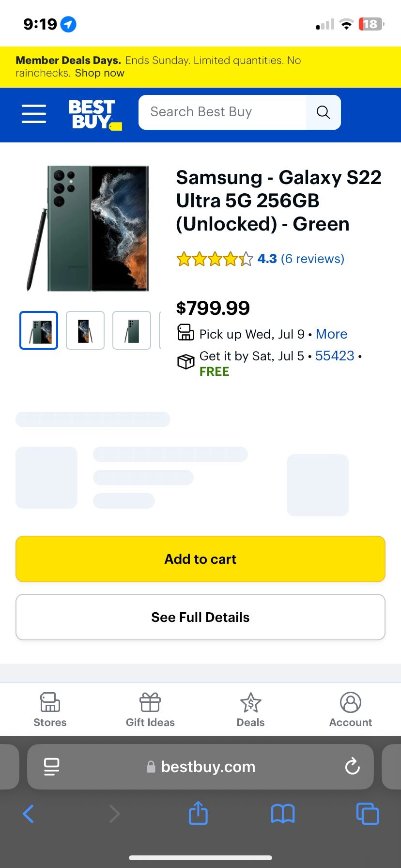Go back with Safari back arrow
This screenshot has height=868, width=401.
[29, 814]
